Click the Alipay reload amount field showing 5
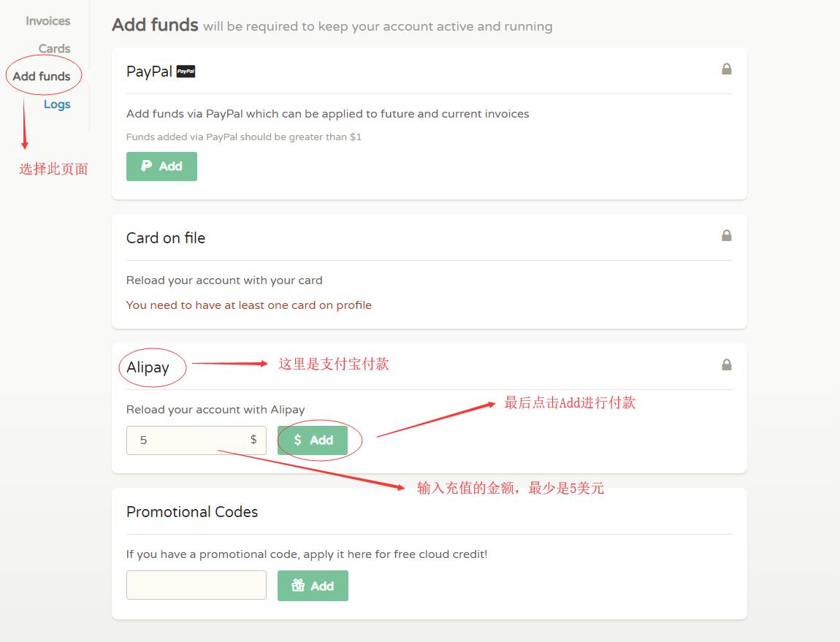 click(196, 440)
